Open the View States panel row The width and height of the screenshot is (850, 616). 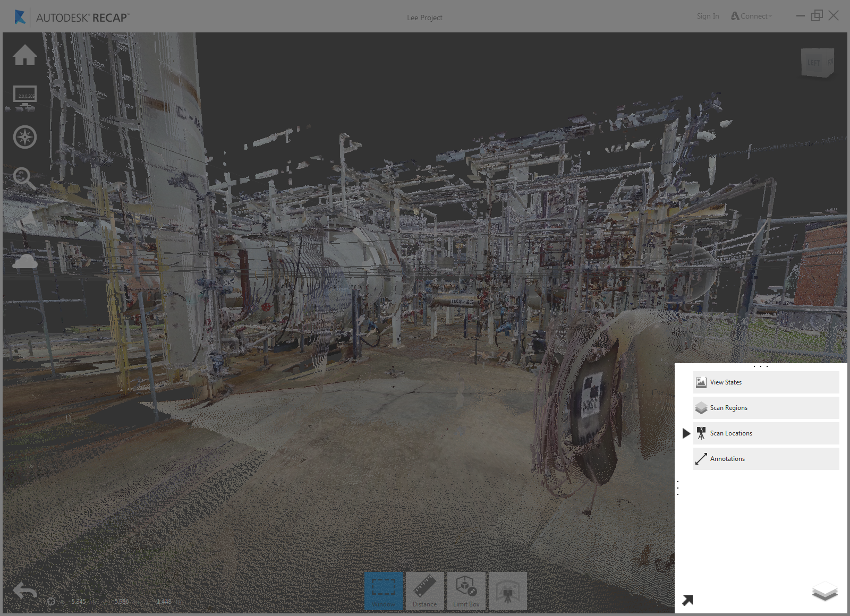[766, 382]
